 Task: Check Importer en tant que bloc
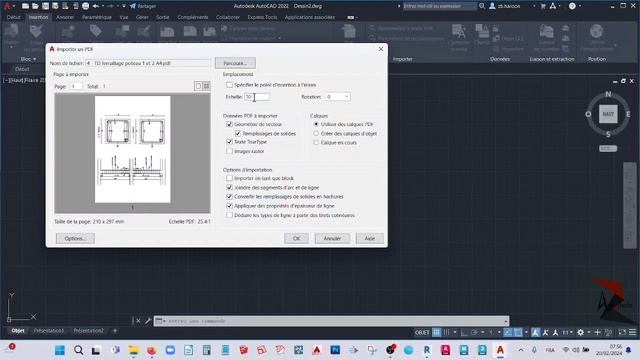229,178
